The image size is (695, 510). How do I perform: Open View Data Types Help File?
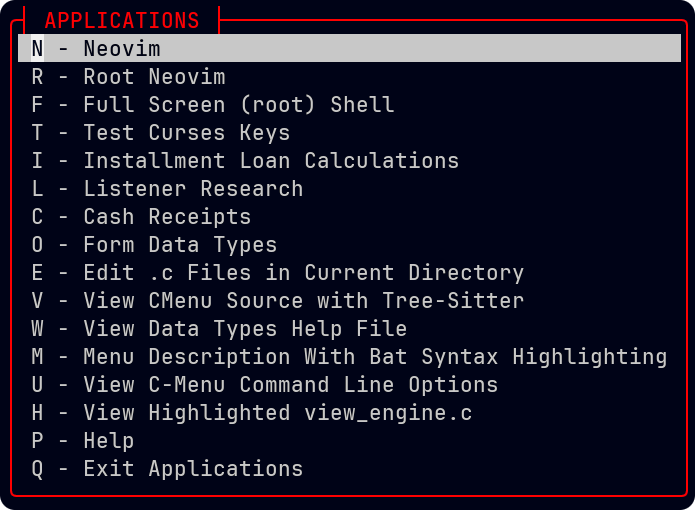(x=245, y=329)
